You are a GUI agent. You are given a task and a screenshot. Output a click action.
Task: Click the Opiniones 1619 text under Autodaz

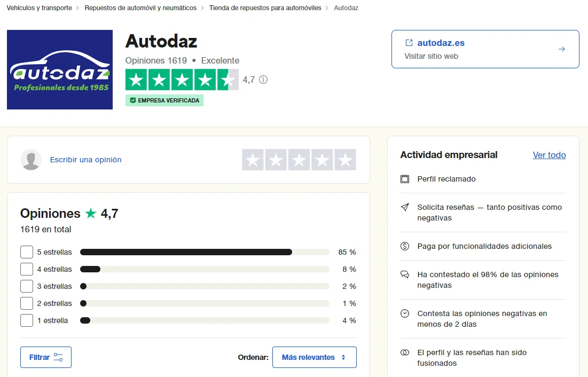point(156,60)
